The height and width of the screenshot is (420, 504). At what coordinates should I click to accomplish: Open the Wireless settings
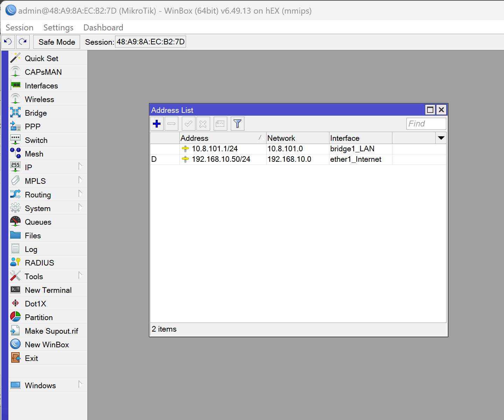(x=39, y=99)
